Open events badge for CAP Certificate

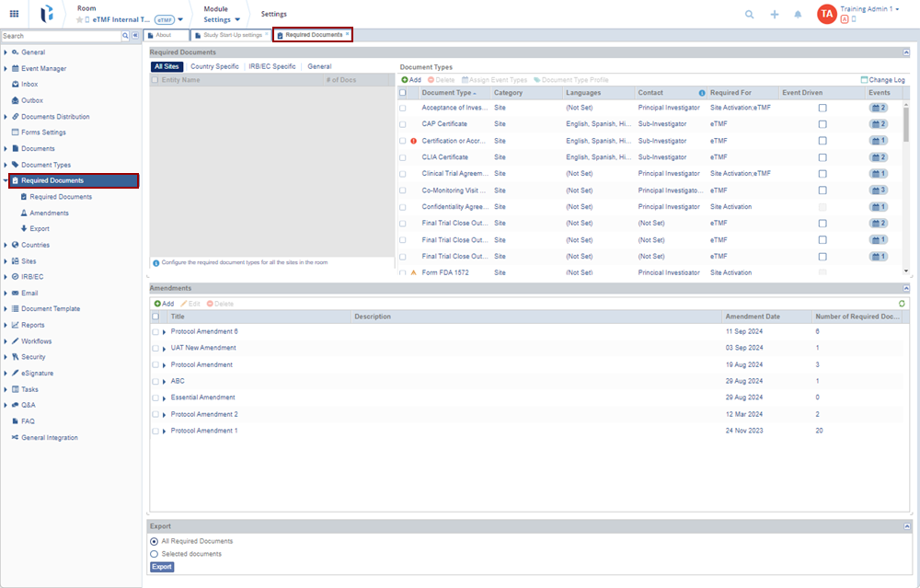878,124
